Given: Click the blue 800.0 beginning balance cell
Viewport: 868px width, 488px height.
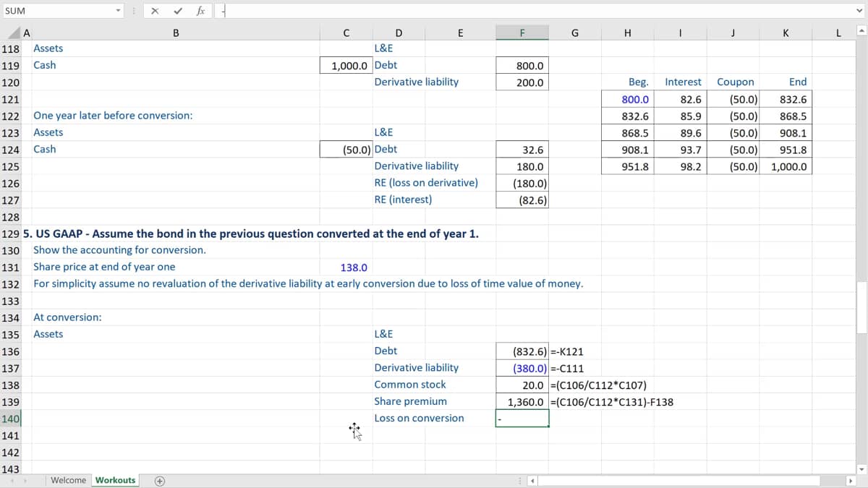Looking at the screenshot, I should [x=627, y=99].
